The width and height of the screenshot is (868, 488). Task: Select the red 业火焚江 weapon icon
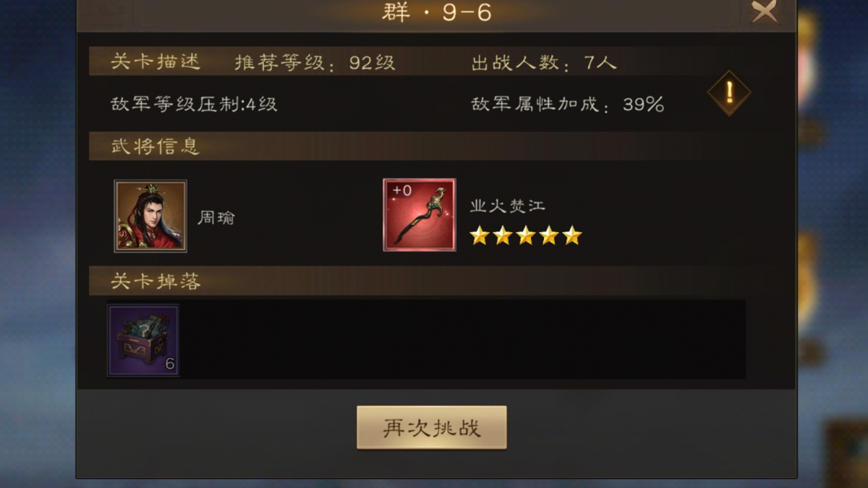420,215
